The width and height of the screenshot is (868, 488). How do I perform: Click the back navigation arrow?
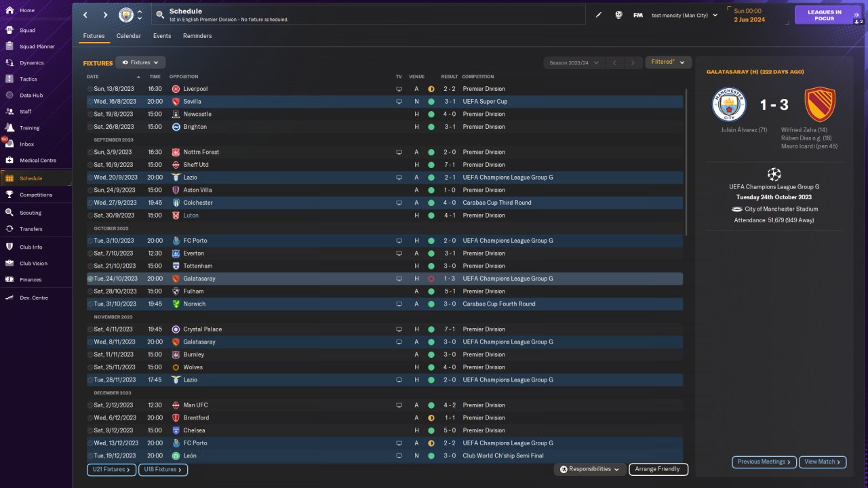tap(85, 15)
